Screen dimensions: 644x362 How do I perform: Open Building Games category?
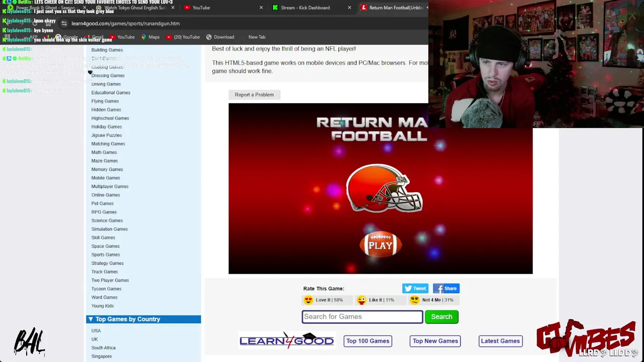[x=107, y=50]
